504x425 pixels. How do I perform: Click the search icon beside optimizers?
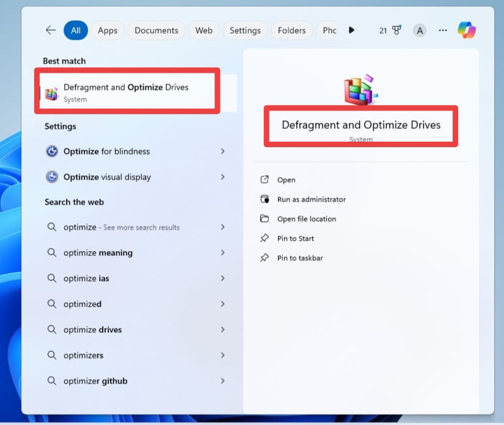pos(52,355)
